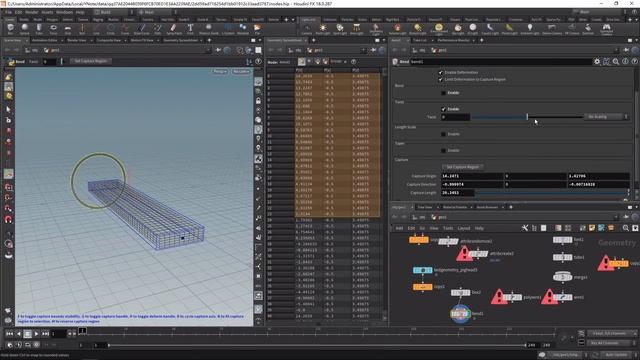Click the magnet snapping icon in left toolbar
Viewport: 640px width, 360px height.
pyautogui.click(x=8, y=220)
